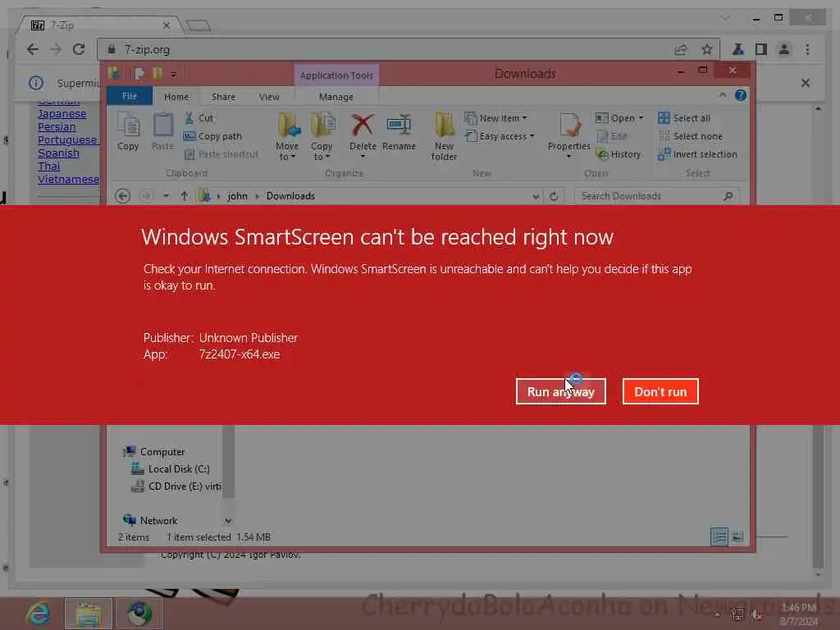
Task: Reload the 7-zip.org page
Action: 79,49
